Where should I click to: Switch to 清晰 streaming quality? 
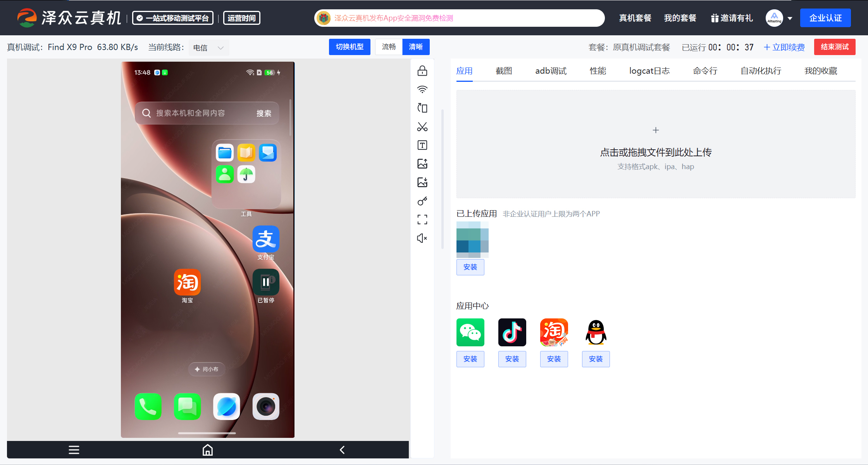point(416,47)
